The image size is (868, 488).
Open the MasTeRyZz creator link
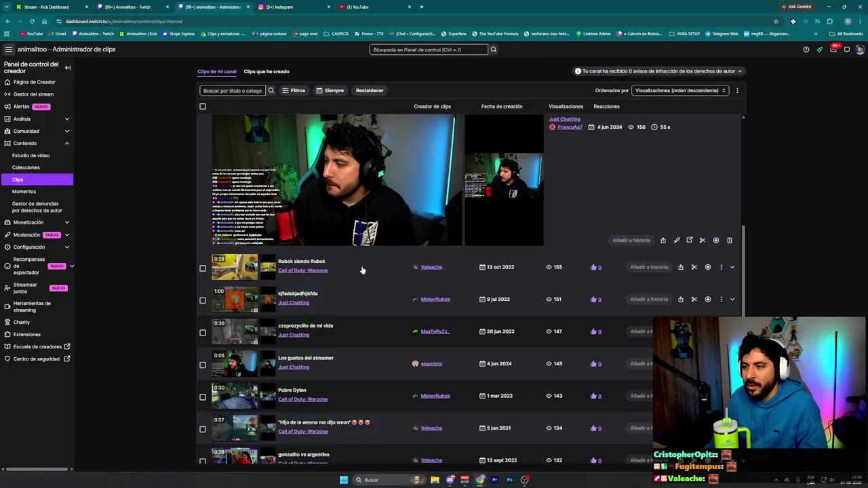tap(435, 331)
